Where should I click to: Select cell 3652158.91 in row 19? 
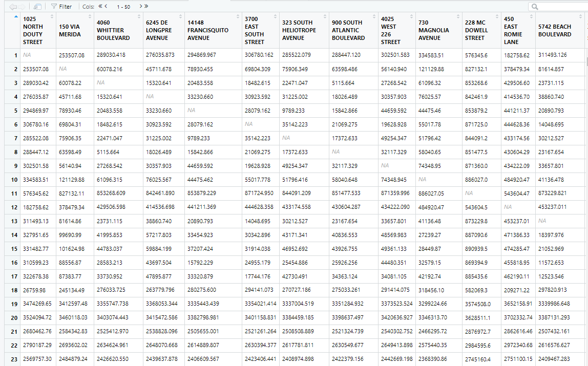[518, 304]
